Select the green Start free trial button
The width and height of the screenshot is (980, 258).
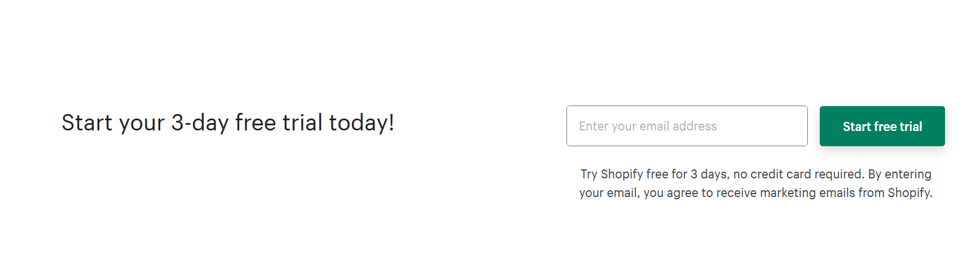pos(882,126)
